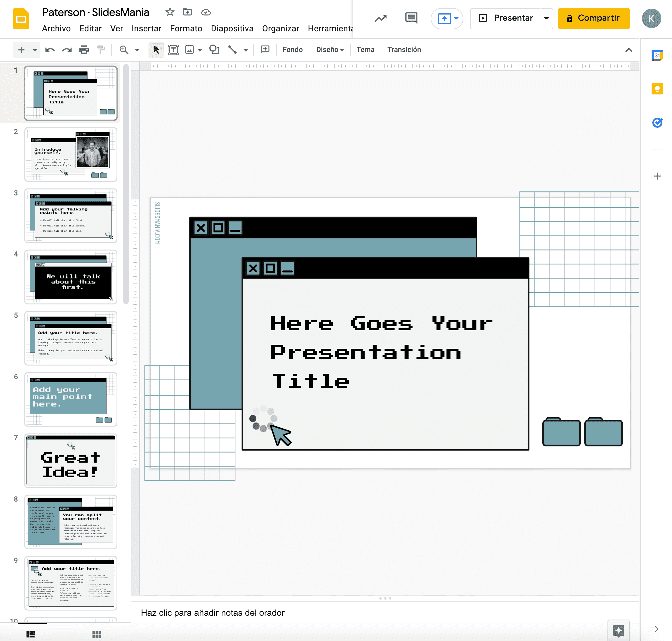The image size is (672, 641).
Task: Select the shape insertion tool
Action: [214, 50]
